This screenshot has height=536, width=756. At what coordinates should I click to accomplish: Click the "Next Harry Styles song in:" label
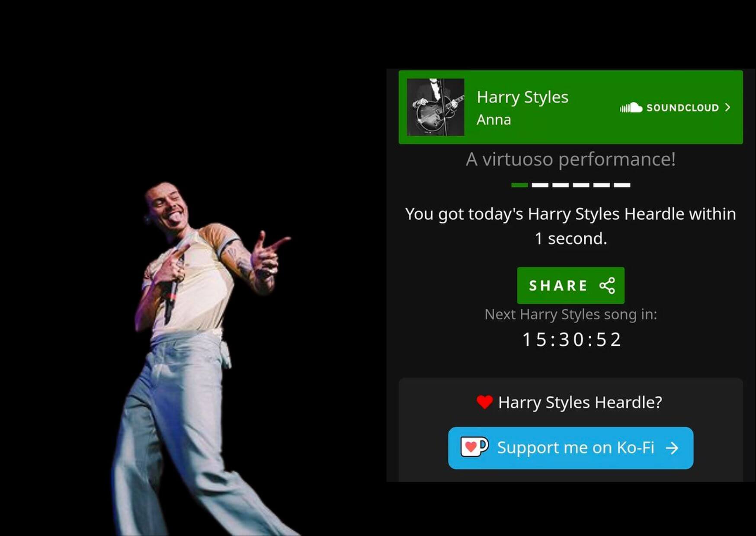[570, 314]
